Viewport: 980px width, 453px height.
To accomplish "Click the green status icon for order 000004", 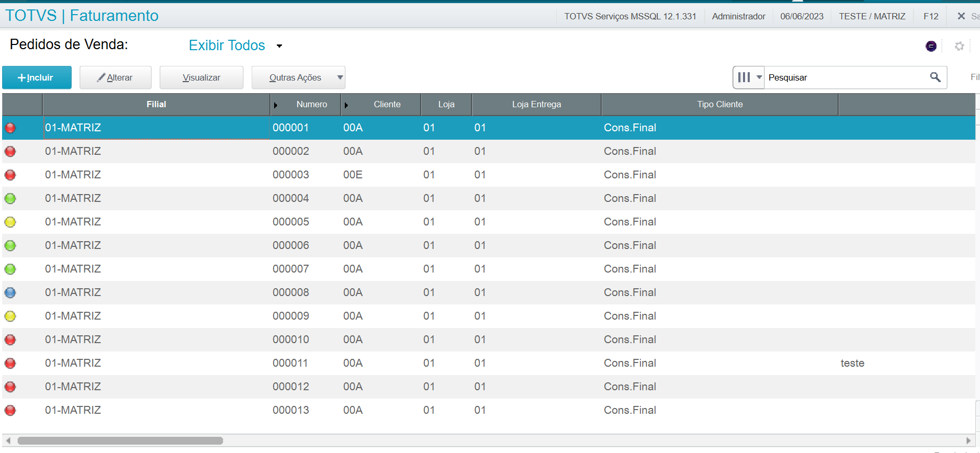I will tap(10, 198).
